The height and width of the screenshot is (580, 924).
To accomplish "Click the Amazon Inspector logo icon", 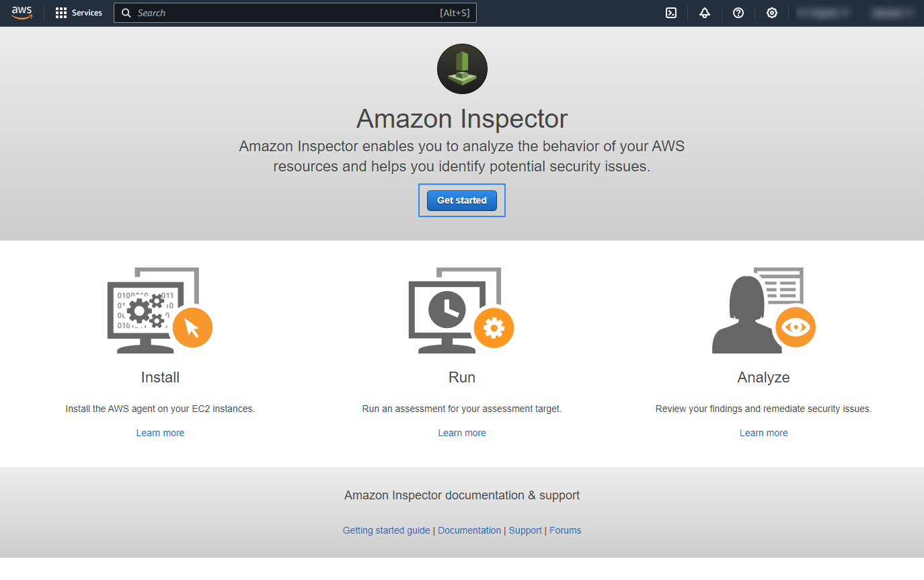I will pyautogui.click(x=462, y=69).
